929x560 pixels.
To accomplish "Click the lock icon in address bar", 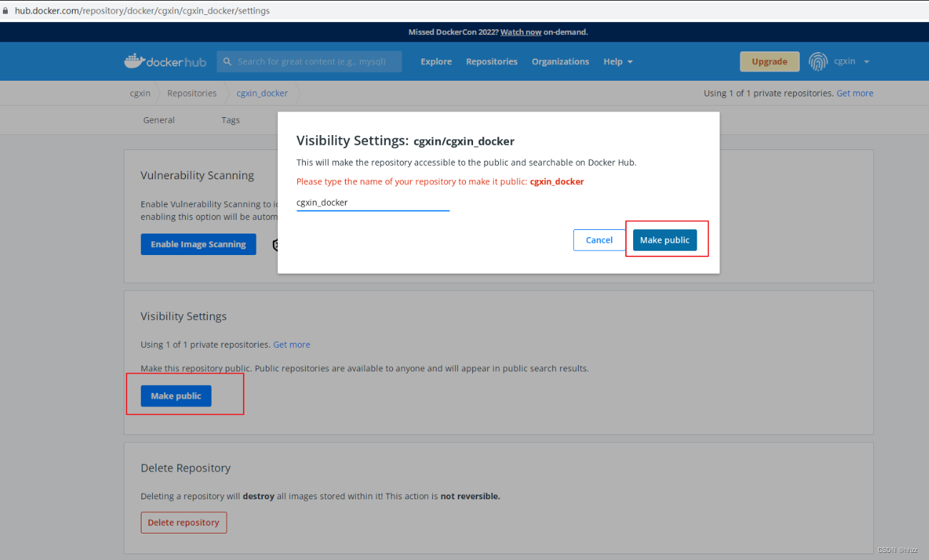I will pyautogui.click(x=6, y=11).
